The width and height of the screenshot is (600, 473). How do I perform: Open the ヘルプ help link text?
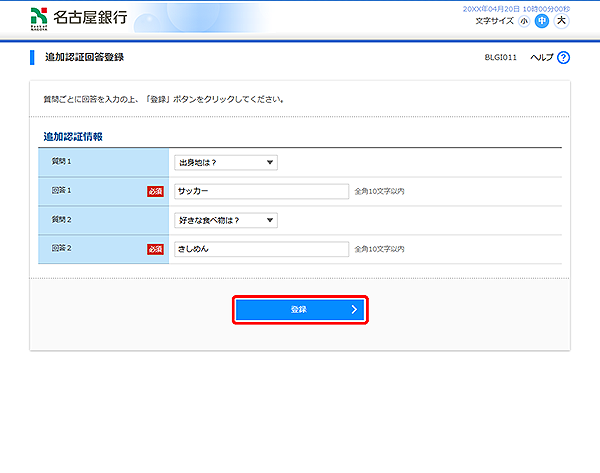(541, 58)
